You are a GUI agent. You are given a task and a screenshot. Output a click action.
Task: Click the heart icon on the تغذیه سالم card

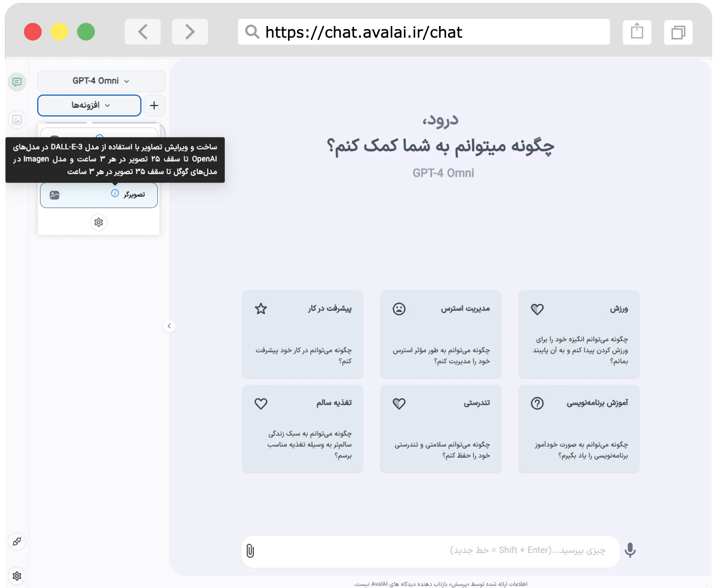point(261,404)
